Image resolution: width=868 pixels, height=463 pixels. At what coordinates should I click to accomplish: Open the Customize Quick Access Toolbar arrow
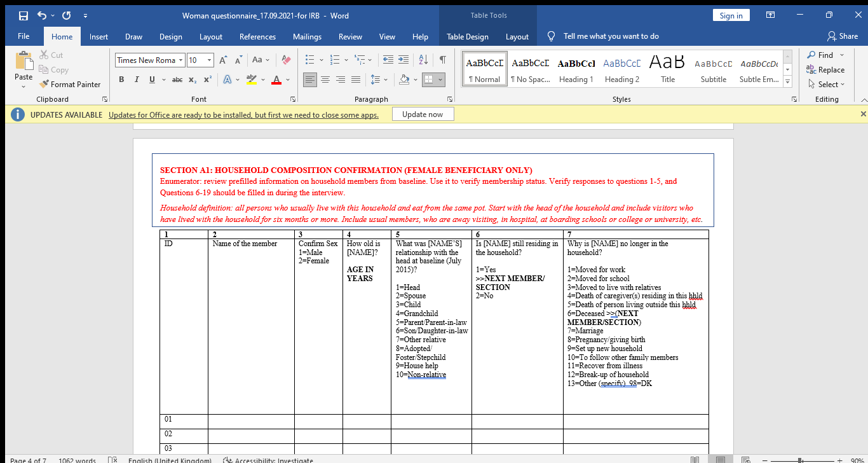(x=85, y=15)
